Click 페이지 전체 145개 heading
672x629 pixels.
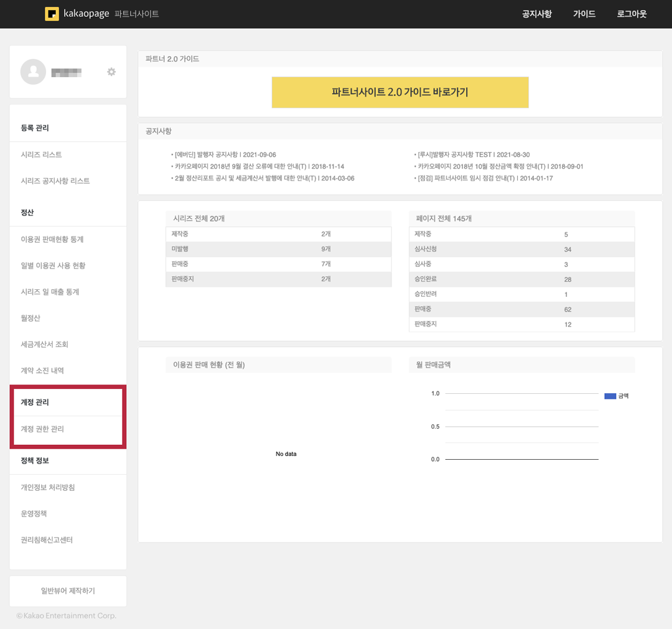coord(444,218)
